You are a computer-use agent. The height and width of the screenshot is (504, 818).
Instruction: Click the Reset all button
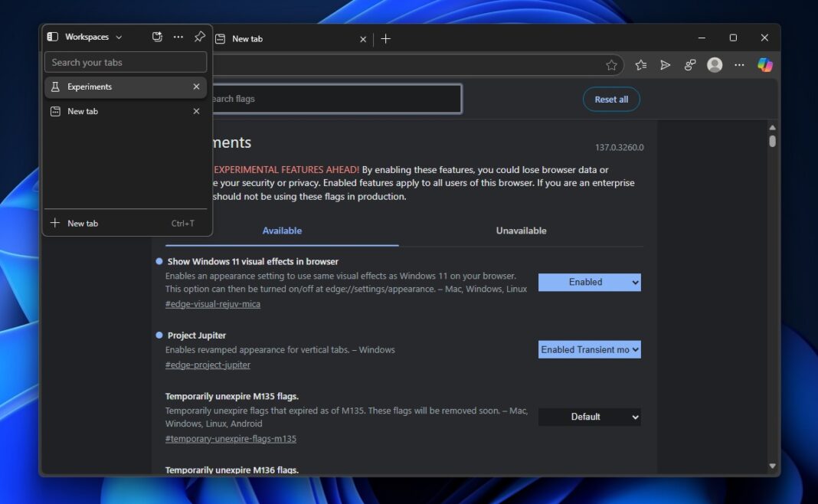[611, 99]
